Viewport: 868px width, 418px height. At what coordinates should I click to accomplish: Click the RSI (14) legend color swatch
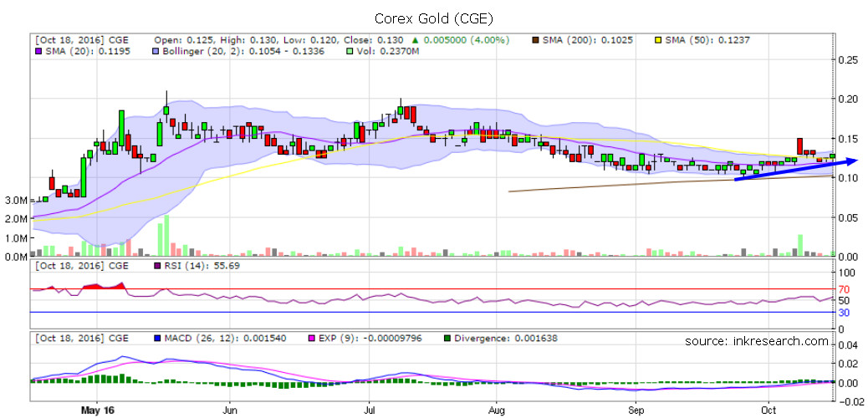click(156, 266)
